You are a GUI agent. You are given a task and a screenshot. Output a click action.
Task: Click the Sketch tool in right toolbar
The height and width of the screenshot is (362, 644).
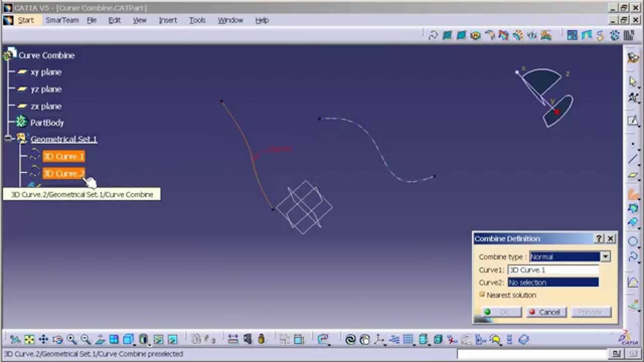(x=633, y=121)
